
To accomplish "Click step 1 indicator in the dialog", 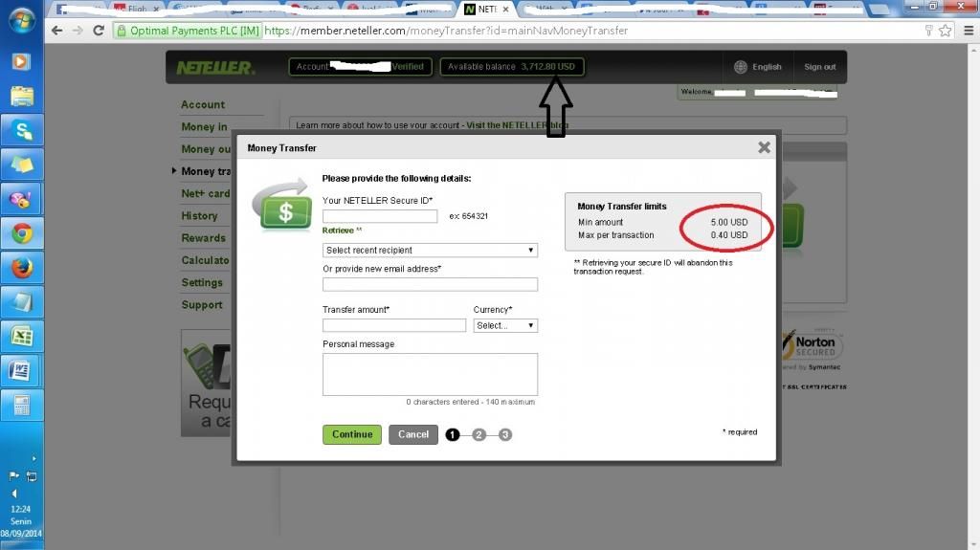I will [x=453, y=434].
